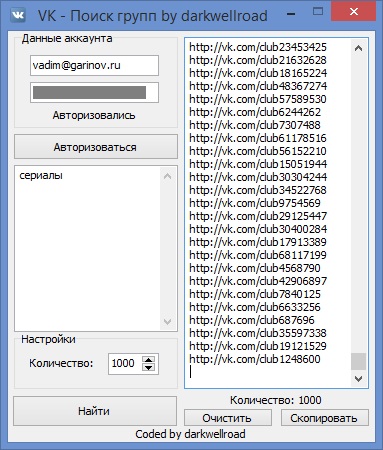
Task: Click the Очистить button
Action: pos(228,418)
